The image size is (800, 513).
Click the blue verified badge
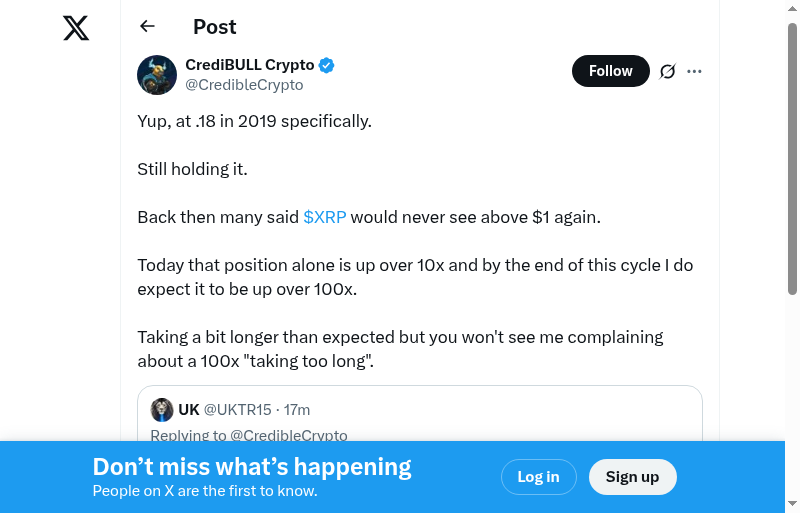327,65
